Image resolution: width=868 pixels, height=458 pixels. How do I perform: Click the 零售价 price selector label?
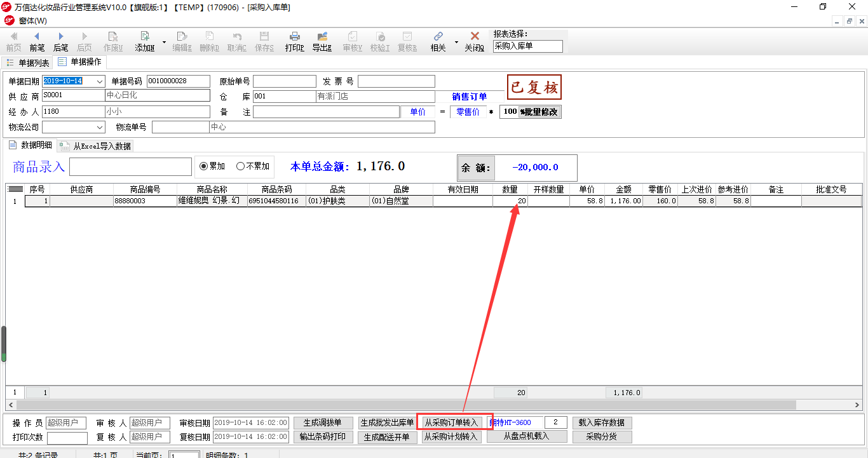pos(468,112)
